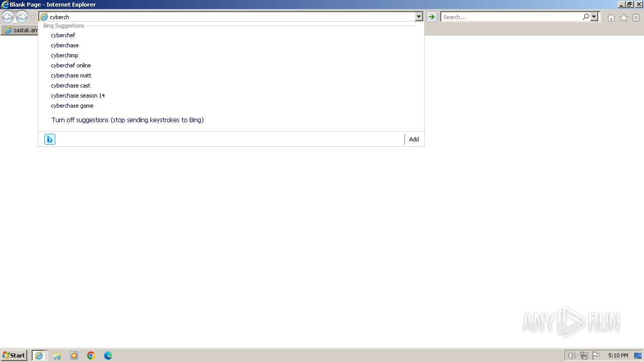Open the Tools gear icon
This screenshot has height=362, width=644.
(x=636, y=18)
